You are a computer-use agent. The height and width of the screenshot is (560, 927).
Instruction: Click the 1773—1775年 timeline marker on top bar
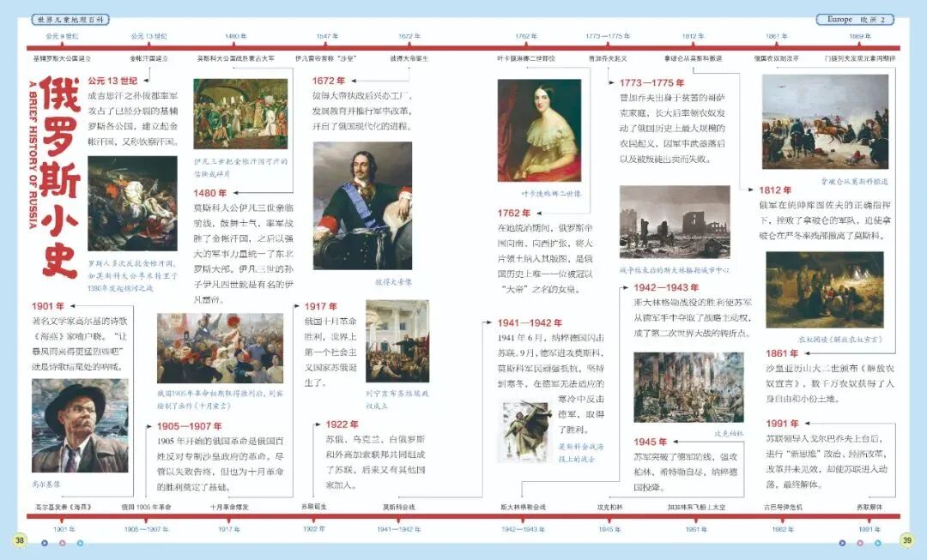click(608, 36)
